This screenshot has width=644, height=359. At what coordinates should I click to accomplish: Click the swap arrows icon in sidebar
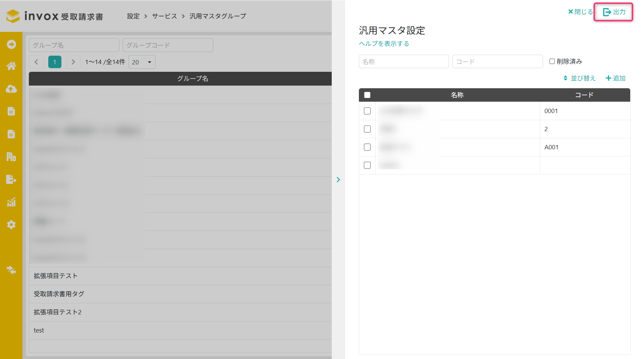(x=11, y=270)
